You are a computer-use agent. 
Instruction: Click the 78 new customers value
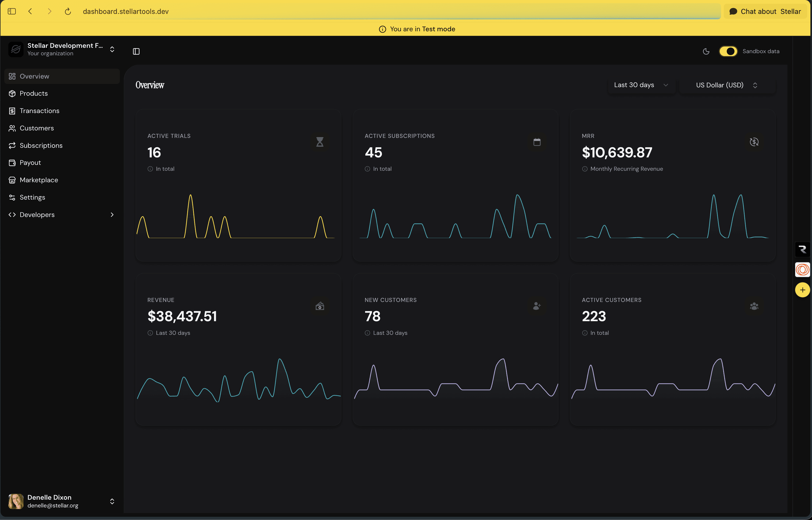pos(372,316)
